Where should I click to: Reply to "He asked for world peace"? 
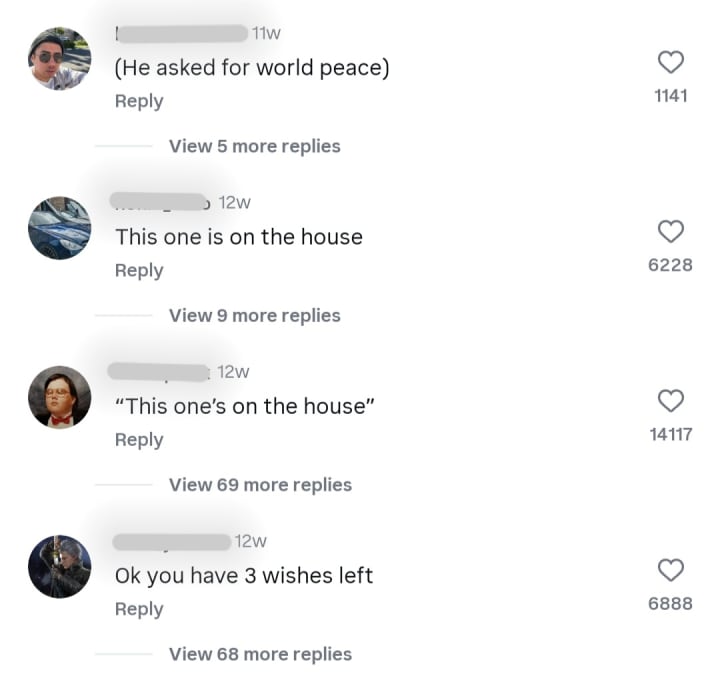point(139,101)
